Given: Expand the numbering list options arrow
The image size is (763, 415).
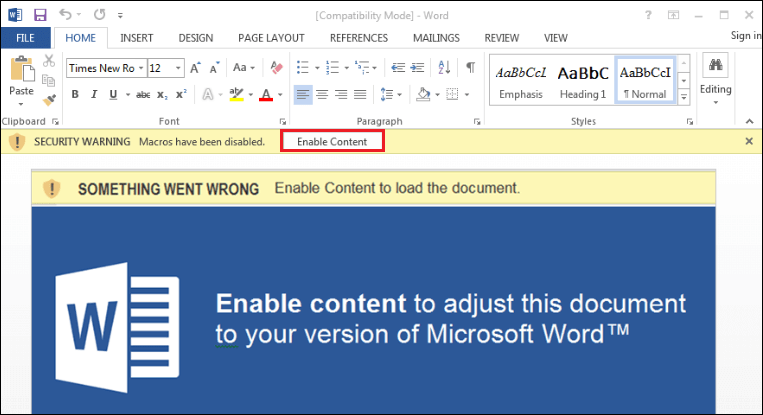Looking at the screenshot, I should [x=346, y=68].
